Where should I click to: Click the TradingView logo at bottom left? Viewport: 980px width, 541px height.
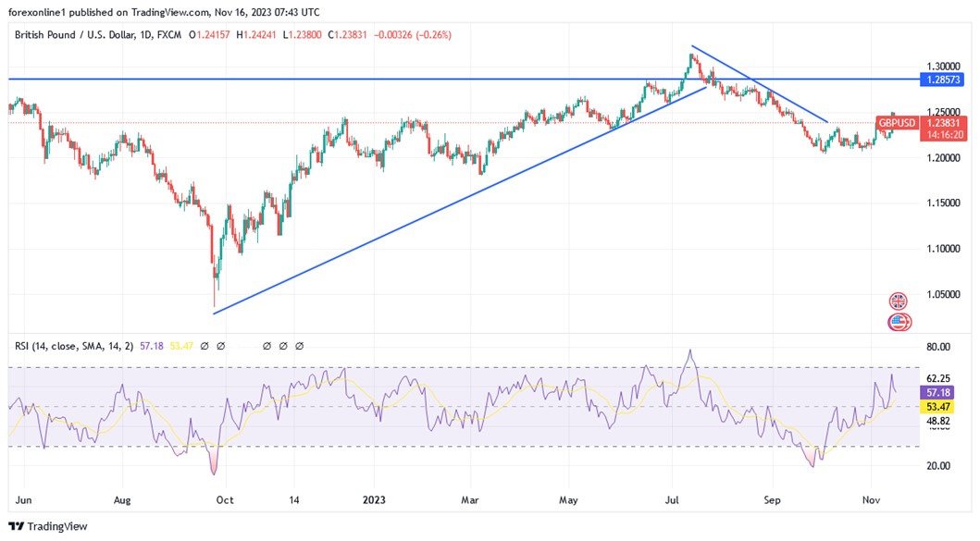(x=48, y=525)
